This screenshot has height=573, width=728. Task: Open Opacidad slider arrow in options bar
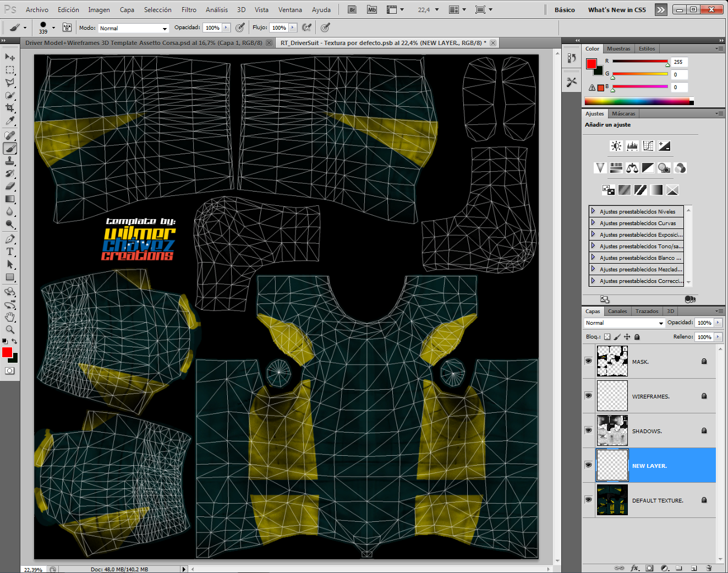226,28
